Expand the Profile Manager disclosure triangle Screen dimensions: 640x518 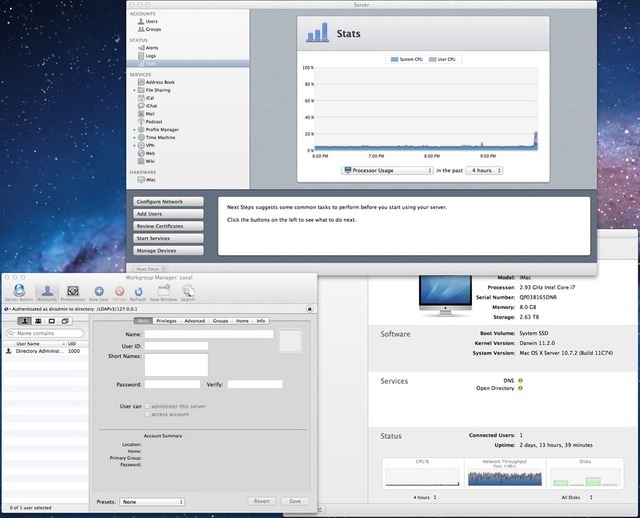point(134,130)
